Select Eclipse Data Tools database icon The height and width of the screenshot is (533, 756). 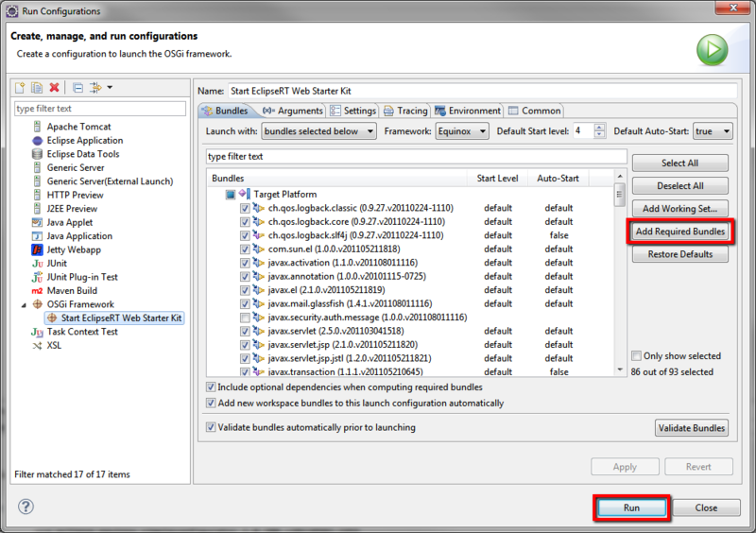(37, 154)
